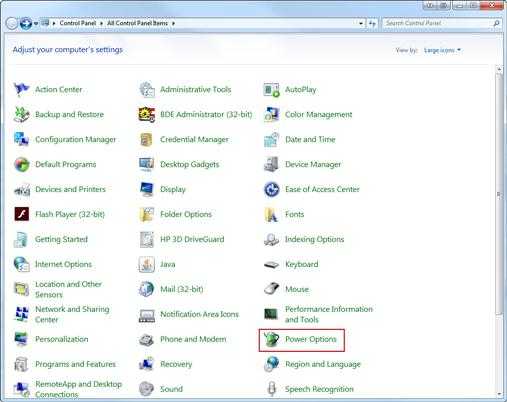Click the Network and Sharing Center icon
The height and width of the screenshot is (402, 507).
tap(22, 314)
